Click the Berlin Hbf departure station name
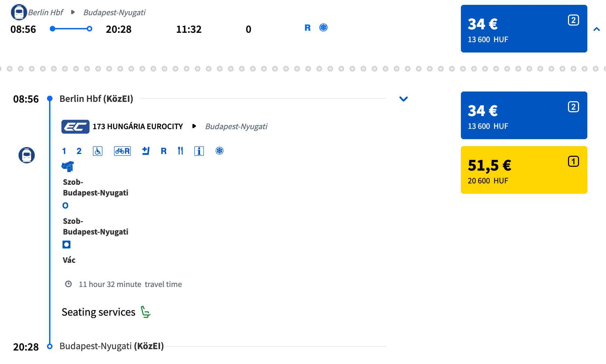Screen dimensions: 606x364 [96, 99]
